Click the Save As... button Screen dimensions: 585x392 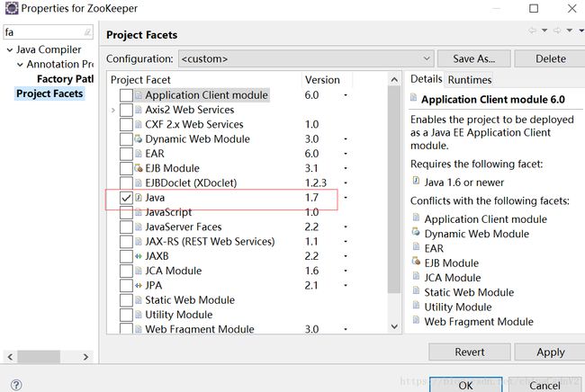click(473, 58)
